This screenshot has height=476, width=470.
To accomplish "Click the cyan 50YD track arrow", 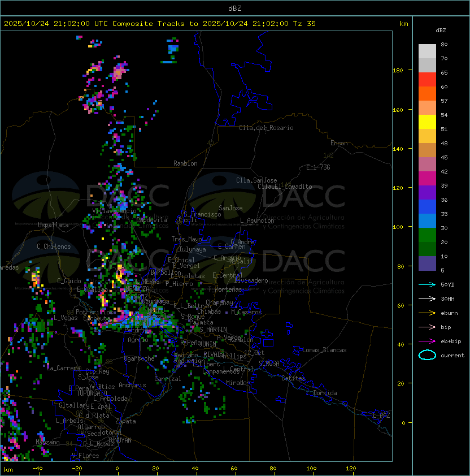I will click(x=427, y=285).
